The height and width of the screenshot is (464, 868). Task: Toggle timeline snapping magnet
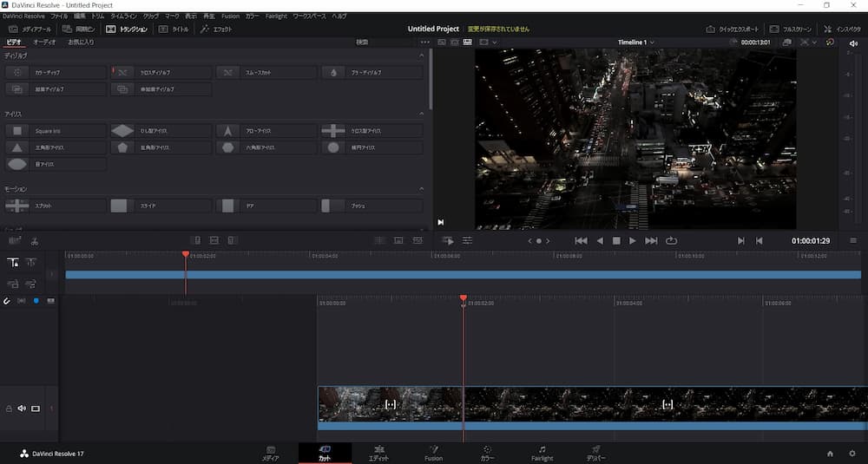[x=7, y=301]
